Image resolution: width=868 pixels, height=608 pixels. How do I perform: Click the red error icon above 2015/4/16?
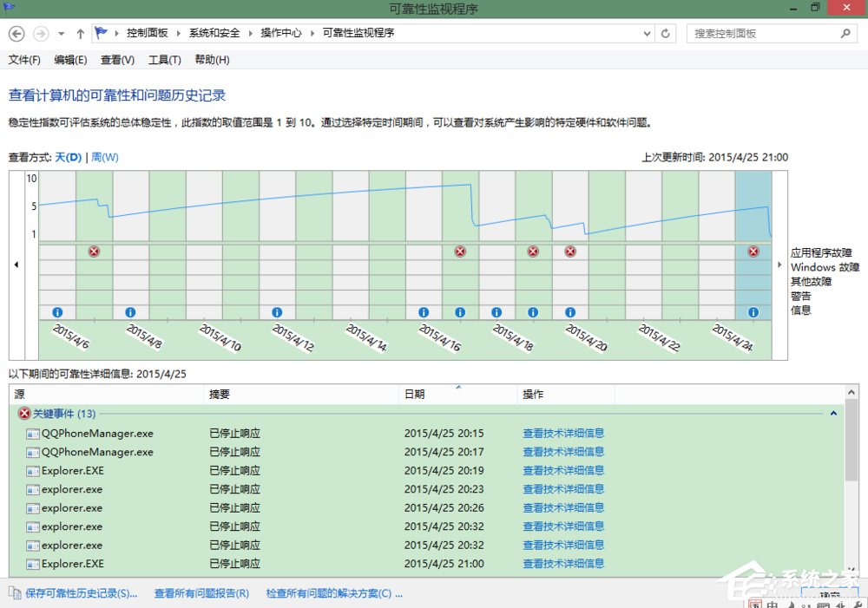460,252
